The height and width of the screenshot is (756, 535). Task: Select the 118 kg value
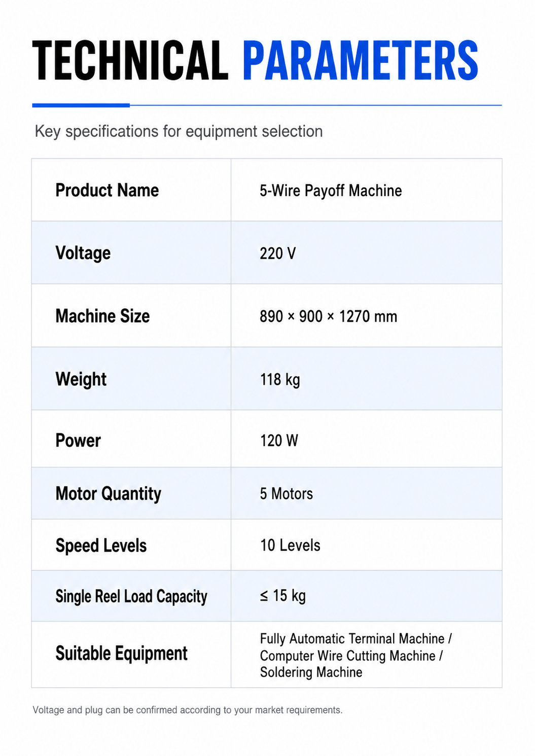tap(280, 380)
